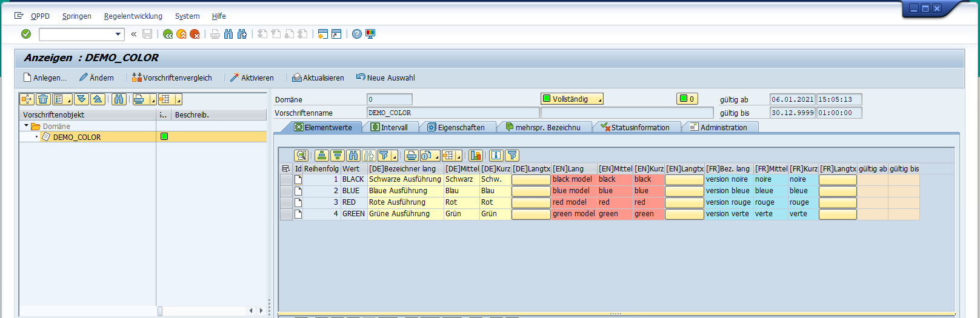This screenshot has width=980, height=318.
Task: Click the grid Information 'i' icon
Action: coord(496,156)
